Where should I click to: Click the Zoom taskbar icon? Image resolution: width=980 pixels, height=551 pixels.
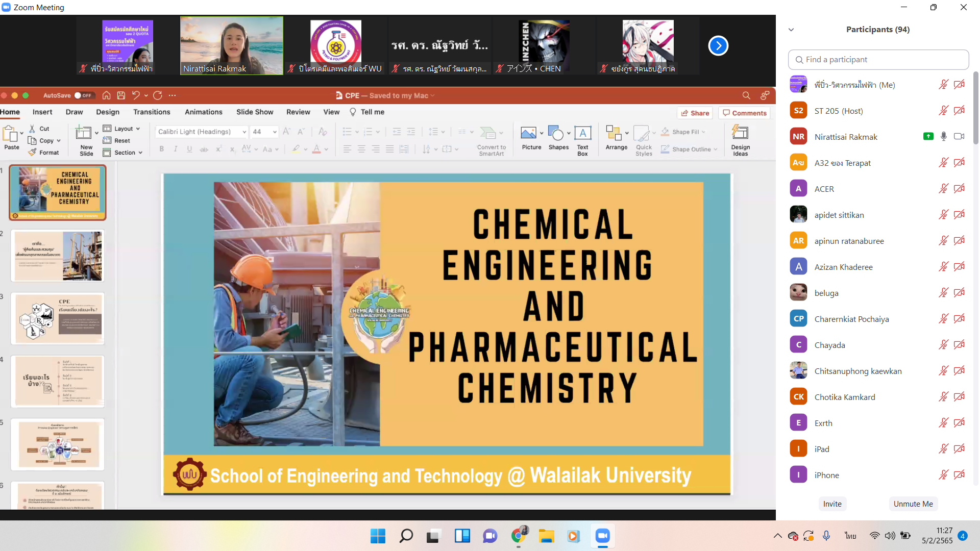tap(602, 536)
